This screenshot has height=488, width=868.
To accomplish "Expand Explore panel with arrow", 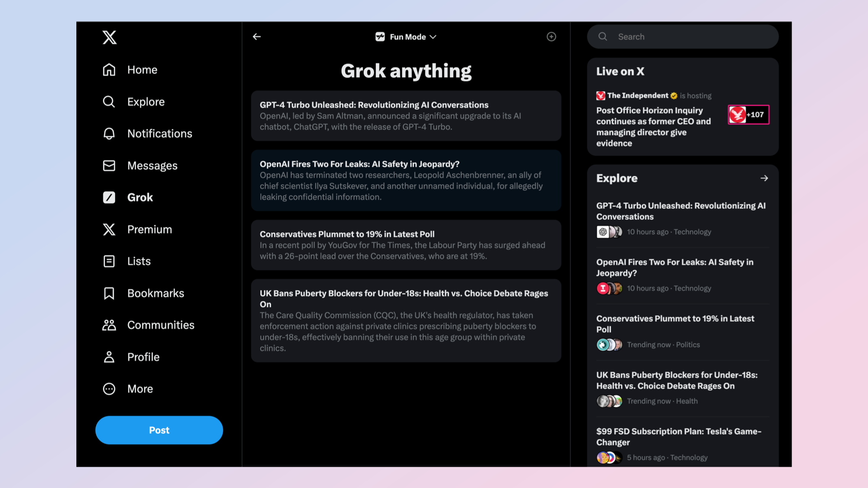I will click(764, 178).
